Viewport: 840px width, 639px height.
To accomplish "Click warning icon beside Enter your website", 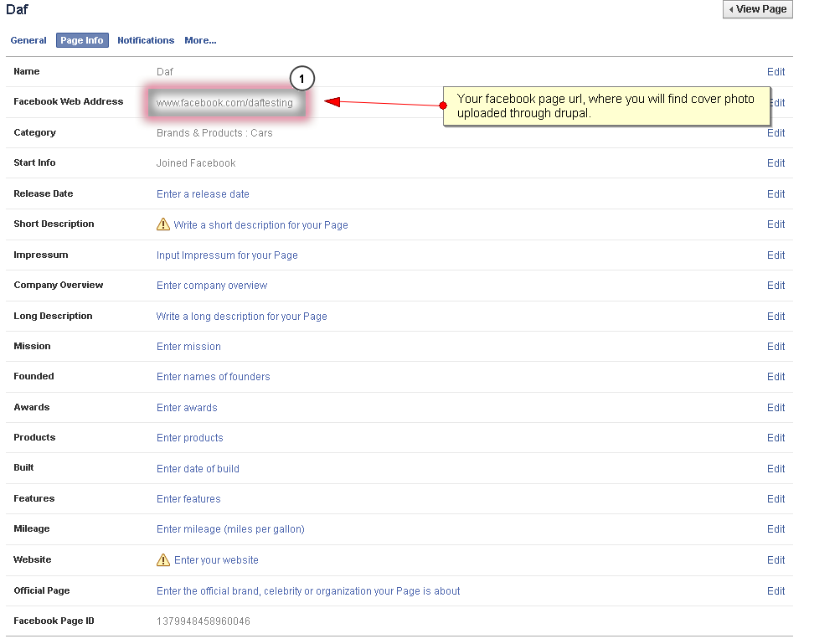I will pos(163,560).
